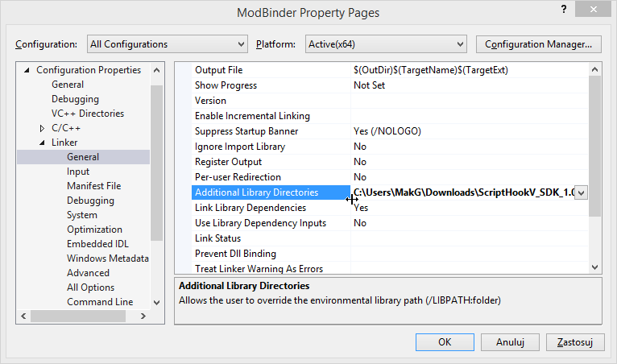The image size is (617, 364).
Task: Collapse the Configuration Properties node
Action: click(x=27, y=70)
